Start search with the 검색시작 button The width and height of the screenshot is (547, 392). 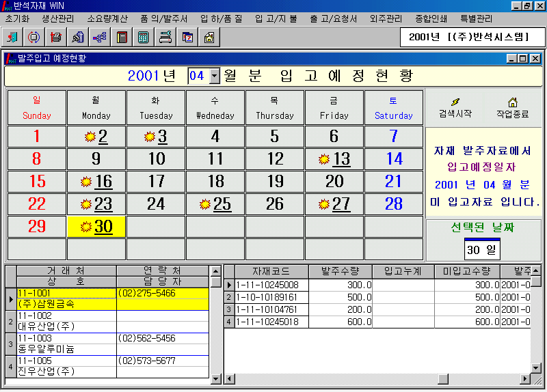pyautogui.click(x=455, y=107)
